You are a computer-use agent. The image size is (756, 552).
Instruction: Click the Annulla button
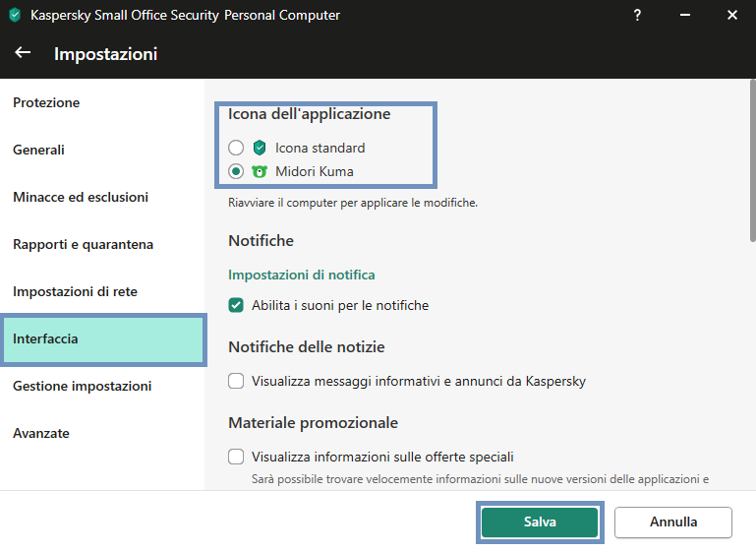[x=673, y=522]
